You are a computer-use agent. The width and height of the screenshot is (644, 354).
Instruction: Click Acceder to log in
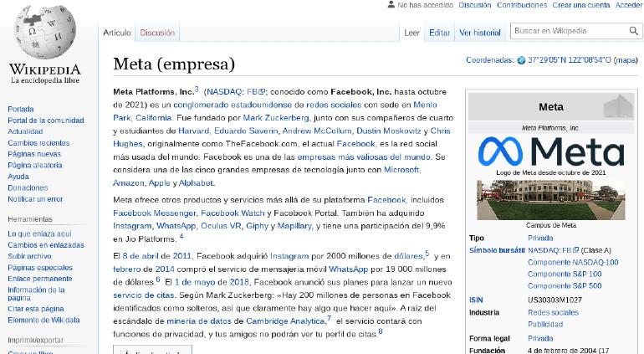628,5
